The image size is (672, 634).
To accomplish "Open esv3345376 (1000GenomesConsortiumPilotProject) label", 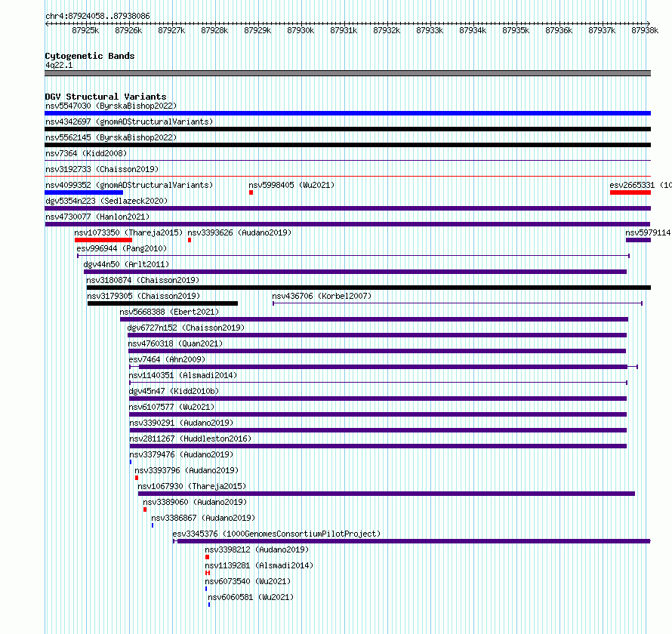I will pyautogui.click(x=276, y=534).
